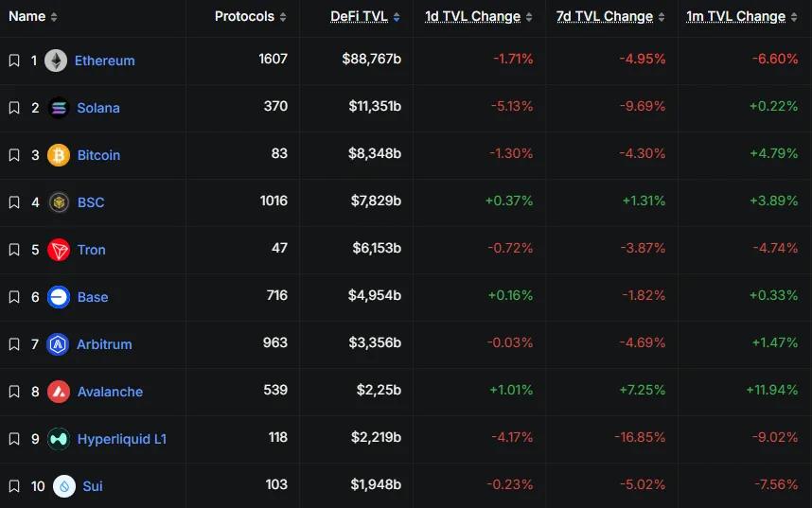Select the 7d TVL Change header
Image resolution: width=812 pixels, height=508 pixels.
coord(604,17)
